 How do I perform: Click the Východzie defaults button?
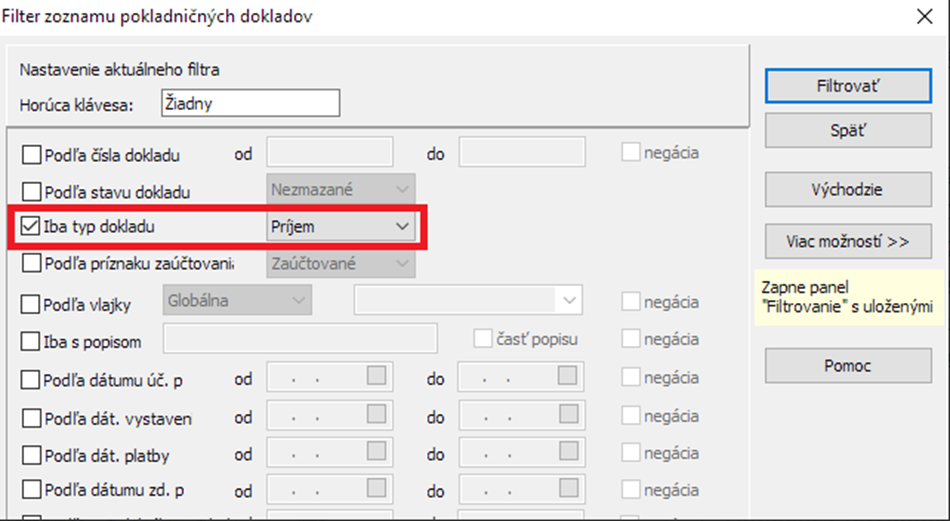848,188
